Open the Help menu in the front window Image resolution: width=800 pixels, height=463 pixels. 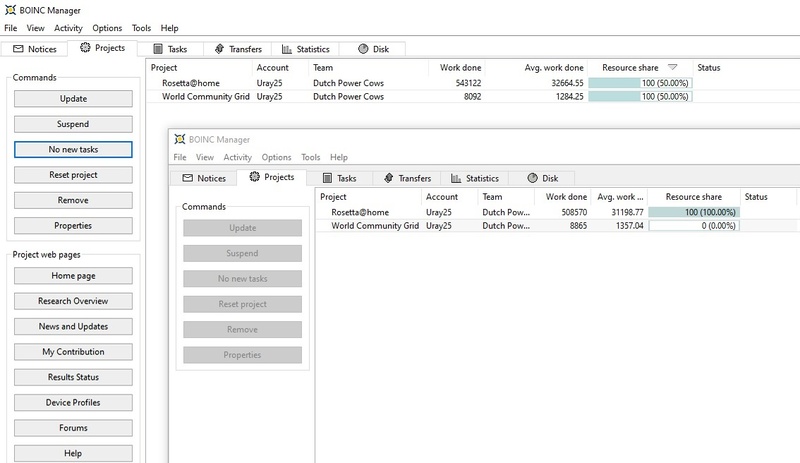click(339, 157)
